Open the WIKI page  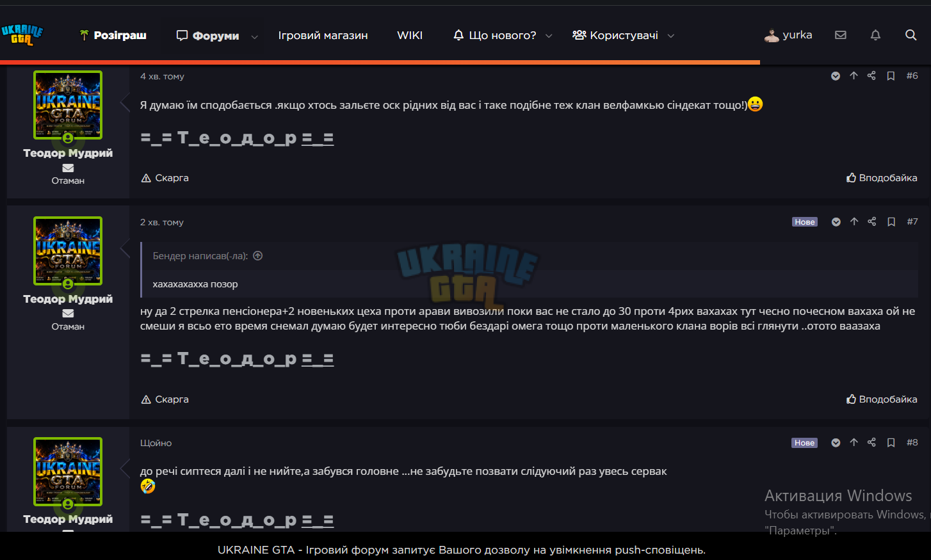[x=410, y=35]
